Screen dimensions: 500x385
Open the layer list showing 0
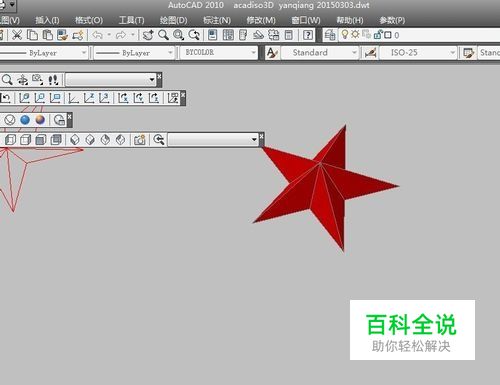pyautogui.click(x=419, y=35)
